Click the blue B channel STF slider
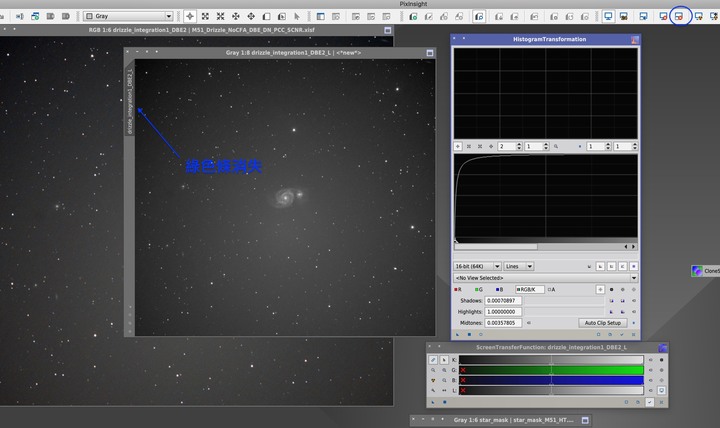The height and width of the screenshot is (428, 720). pyautogui.click(x=551, y=380)
